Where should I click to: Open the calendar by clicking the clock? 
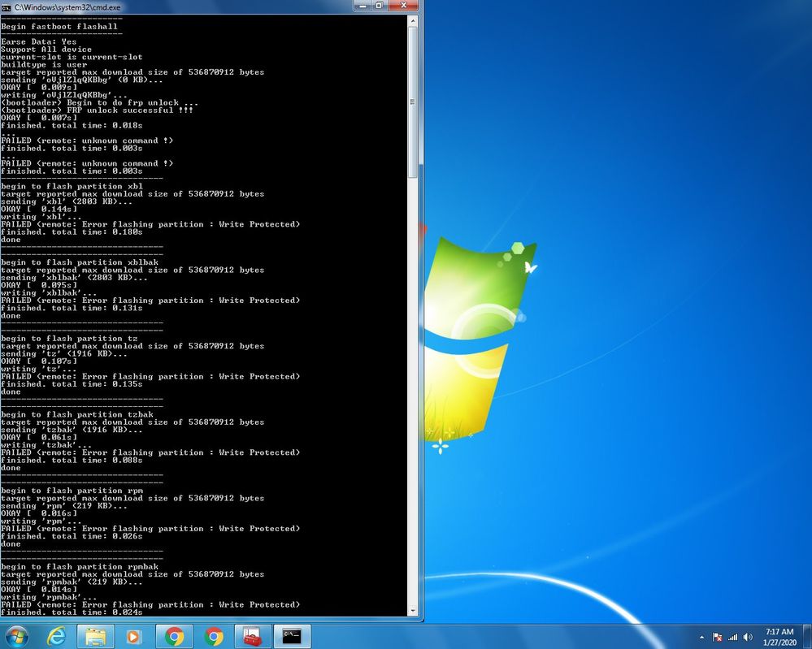coord(779,637)
